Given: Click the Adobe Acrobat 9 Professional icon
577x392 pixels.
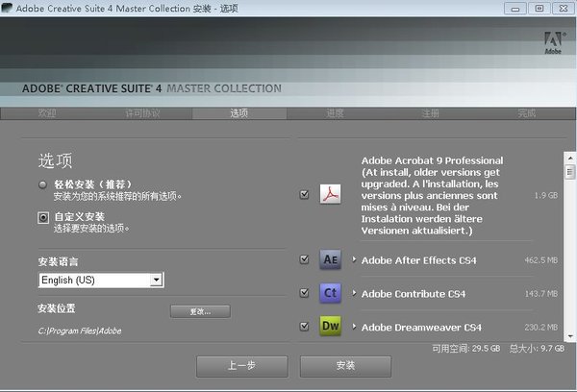Looking at the screenshot, I should tap(330, 194).
